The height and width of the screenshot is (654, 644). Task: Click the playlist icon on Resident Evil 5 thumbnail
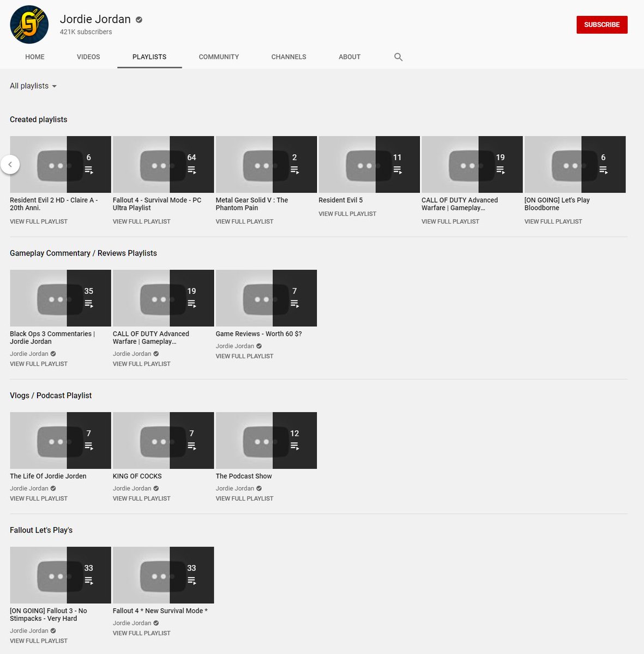click(x=398, y=170)
